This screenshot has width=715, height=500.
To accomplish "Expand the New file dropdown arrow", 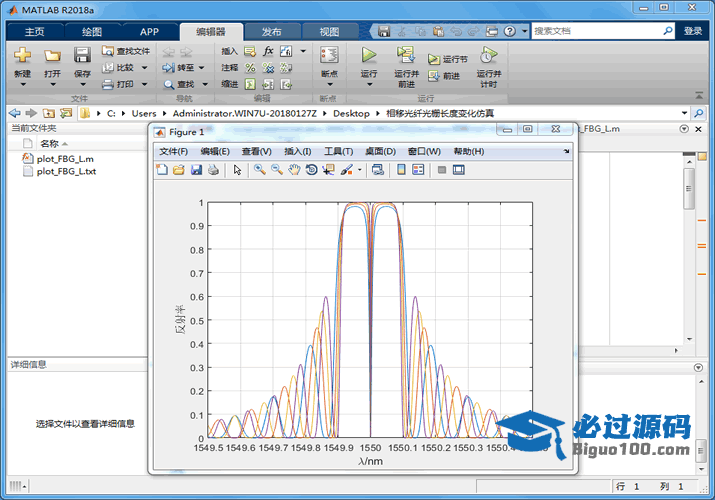I will (x=23, y=84).
